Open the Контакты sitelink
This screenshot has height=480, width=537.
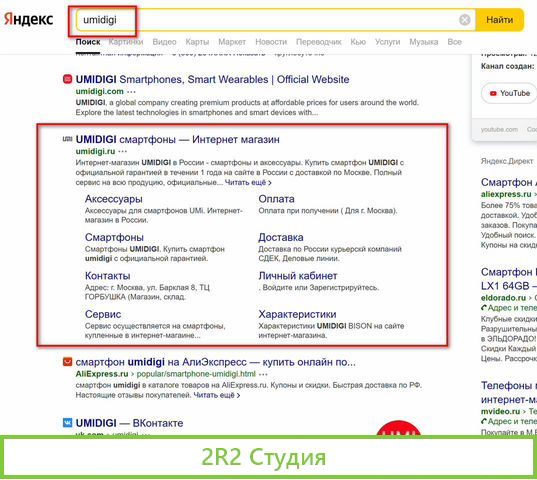tap(108, 276)
